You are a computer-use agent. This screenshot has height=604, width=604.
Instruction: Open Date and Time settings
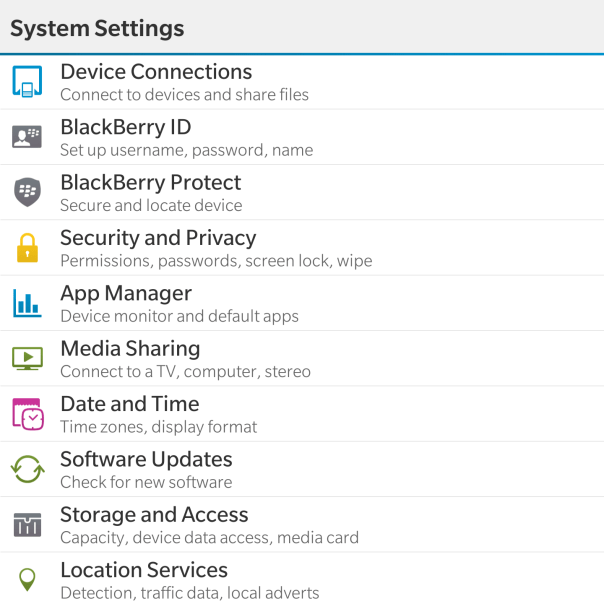point(130,404)
